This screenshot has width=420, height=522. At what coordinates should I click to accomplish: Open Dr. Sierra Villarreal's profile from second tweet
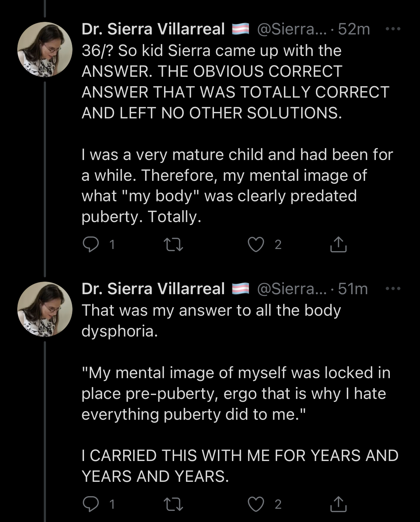click(153, 289)
